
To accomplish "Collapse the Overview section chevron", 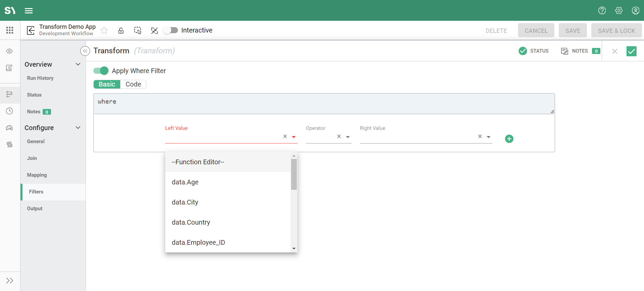I will click(78, 64).
